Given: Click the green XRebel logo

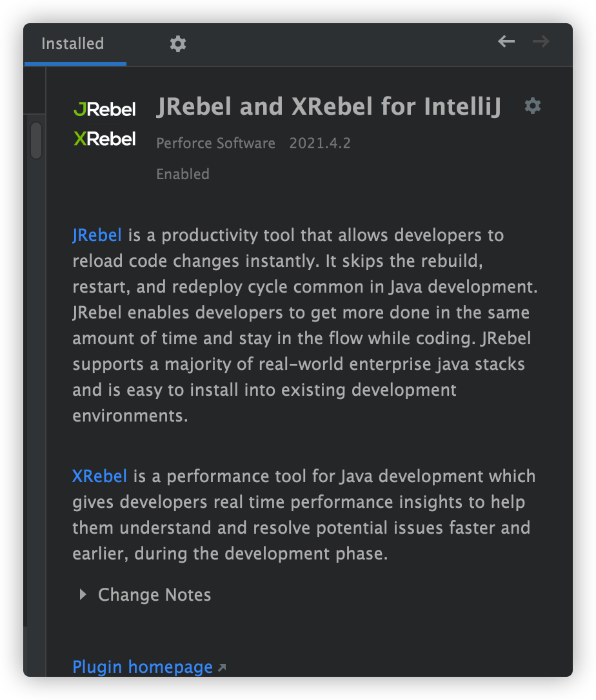Looking at the screenshot, I should (x=104, y=139).
